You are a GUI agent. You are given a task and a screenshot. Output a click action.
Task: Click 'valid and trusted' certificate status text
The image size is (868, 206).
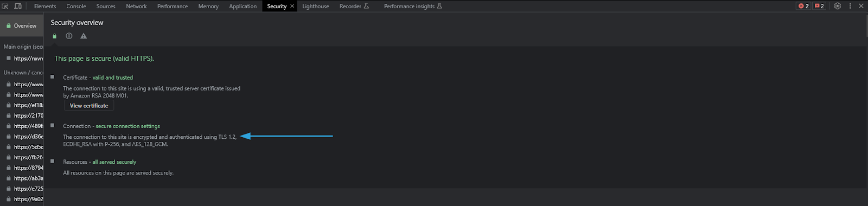point(112,78)
